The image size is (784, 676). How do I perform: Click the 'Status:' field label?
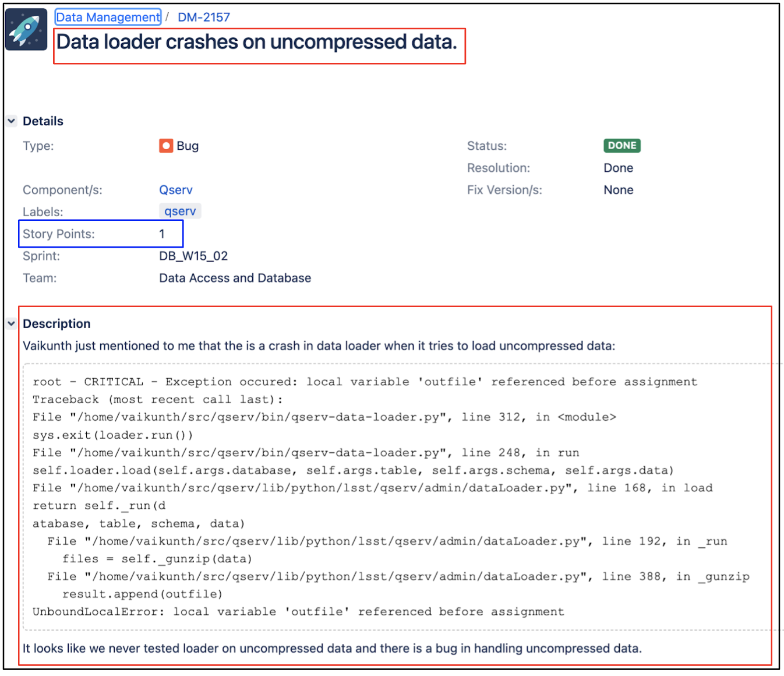(487, 146)
